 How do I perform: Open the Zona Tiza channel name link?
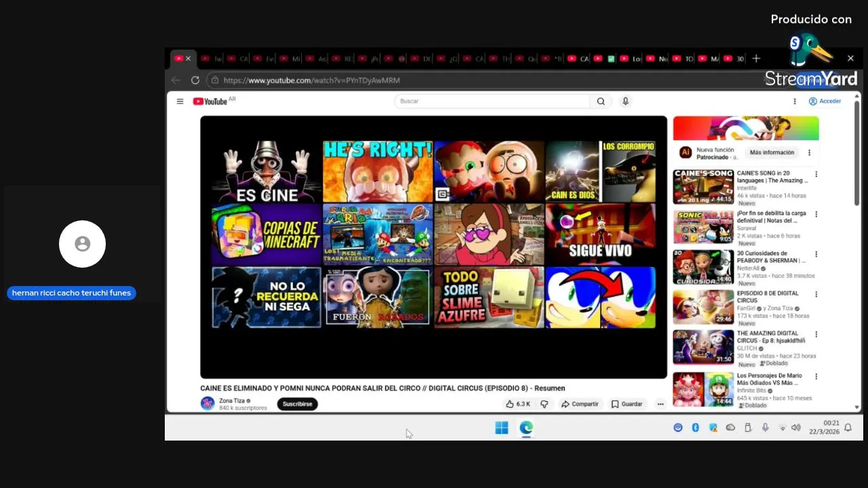pyautogui.click(x=232, y=401)
